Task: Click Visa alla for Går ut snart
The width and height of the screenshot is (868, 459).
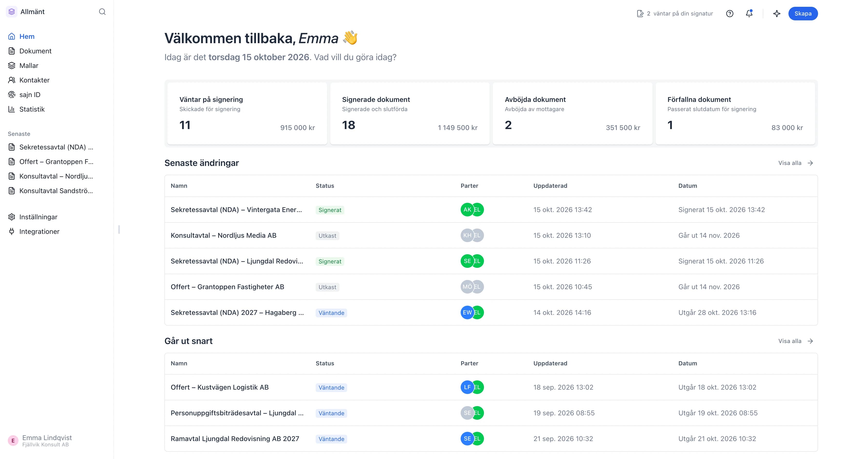Action: 796,341
